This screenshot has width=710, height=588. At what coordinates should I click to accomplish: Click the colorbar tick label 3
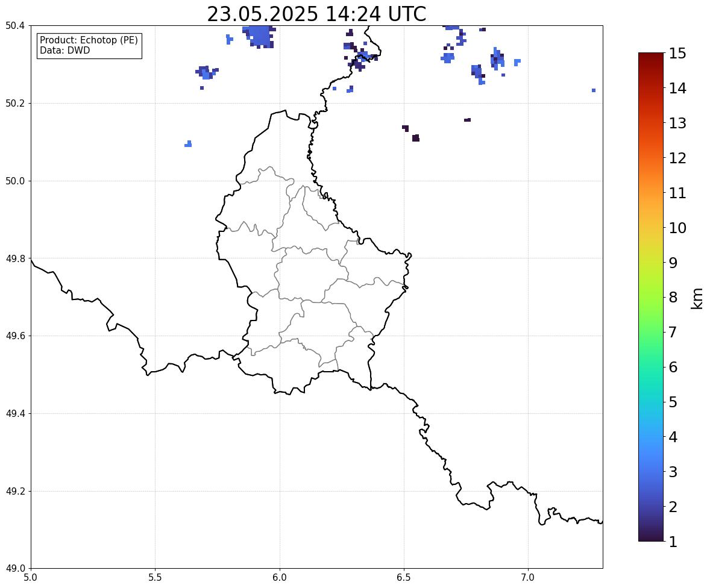[x=673, y=472]
